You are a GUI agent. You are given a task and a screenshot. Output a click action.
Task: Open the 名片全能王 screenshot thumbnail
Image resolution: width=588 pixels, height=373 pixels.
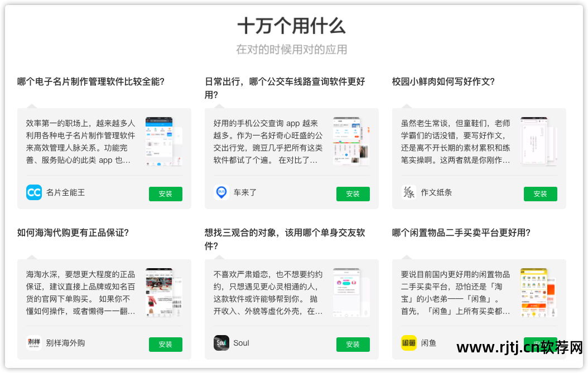[164, 142]
